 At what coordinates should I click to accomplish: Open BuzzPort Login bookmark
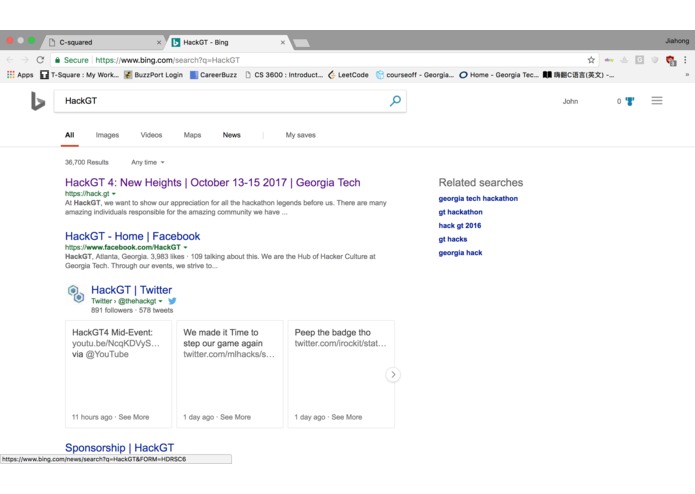pyautogui.click(x=153, y=75)
